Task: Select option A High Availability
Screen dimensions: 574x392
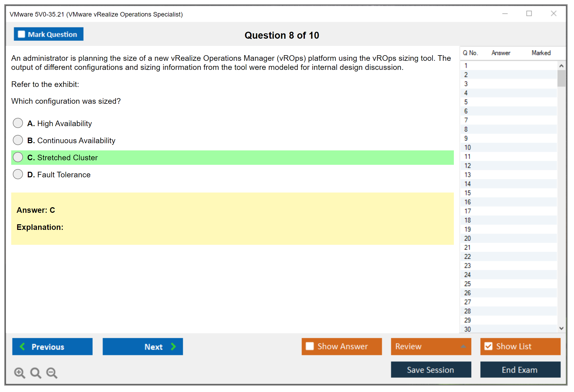Action: (18, 123)
